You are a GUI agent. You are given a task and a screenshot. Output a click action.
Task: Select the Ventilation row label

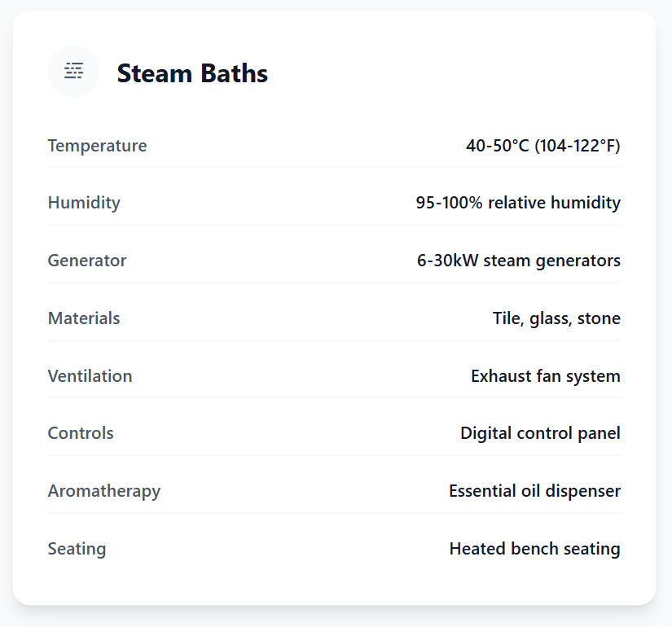pos(90,376)
